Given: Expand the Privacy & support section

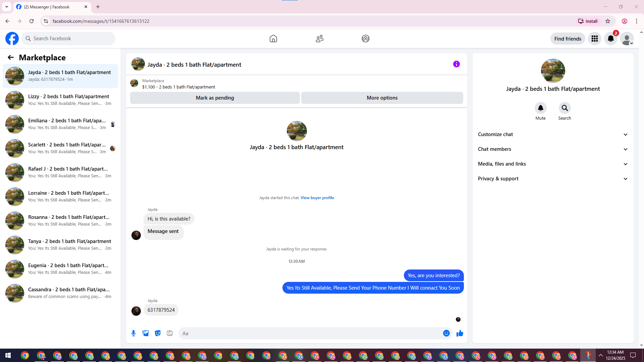Looking at the screenshot, I should [x=553, y=179].
